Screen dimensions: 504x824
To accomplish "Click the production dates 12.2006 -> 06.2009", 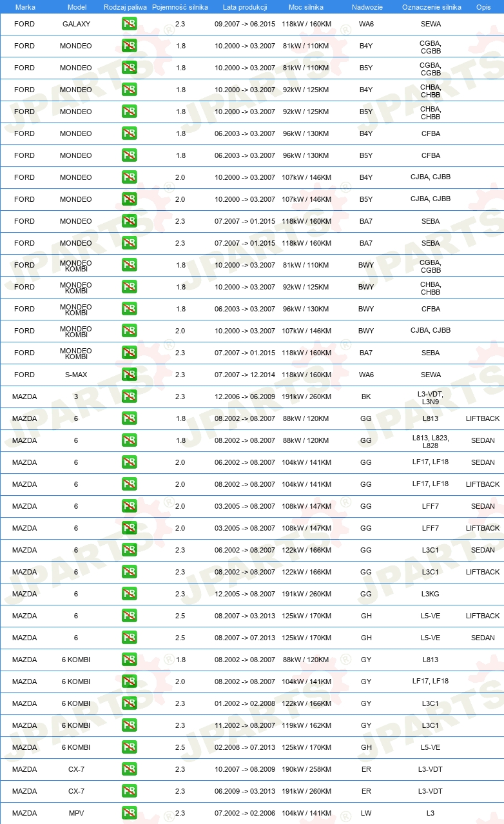I will [x=245, y=397].
